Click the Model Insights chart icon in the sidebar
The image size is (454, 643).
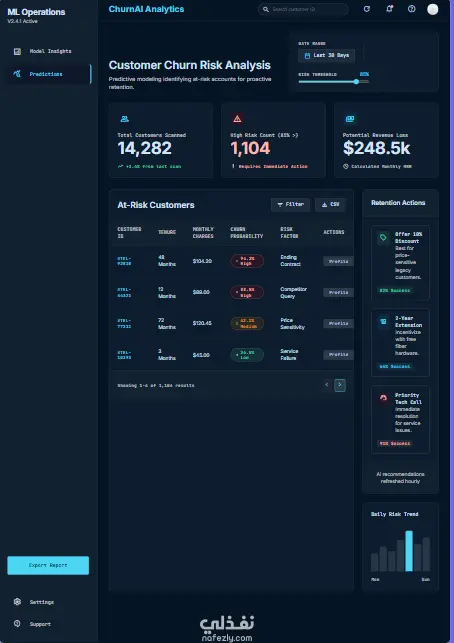17,51
